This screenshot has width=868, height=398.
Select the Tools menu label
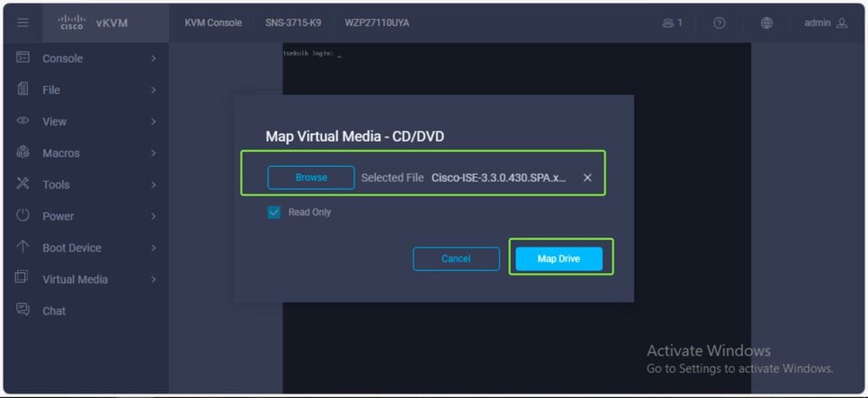point(56,185)
